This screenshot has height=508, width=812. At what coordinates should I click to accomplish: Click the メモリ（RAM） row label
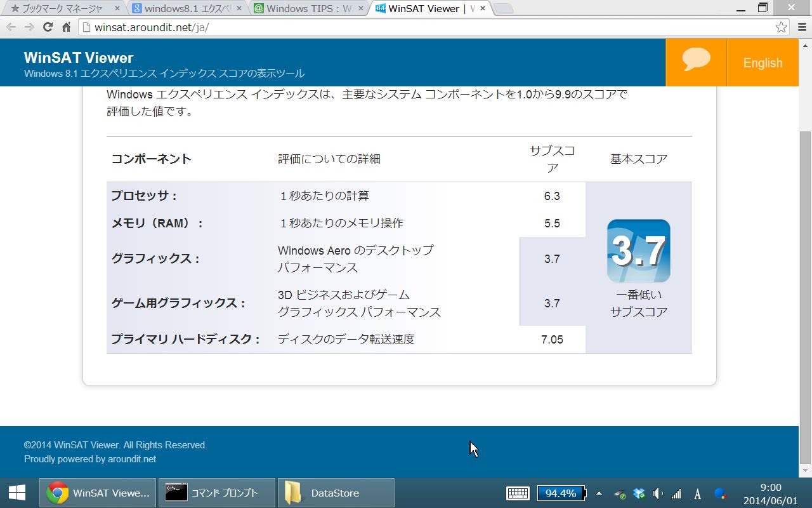[157, 224]
